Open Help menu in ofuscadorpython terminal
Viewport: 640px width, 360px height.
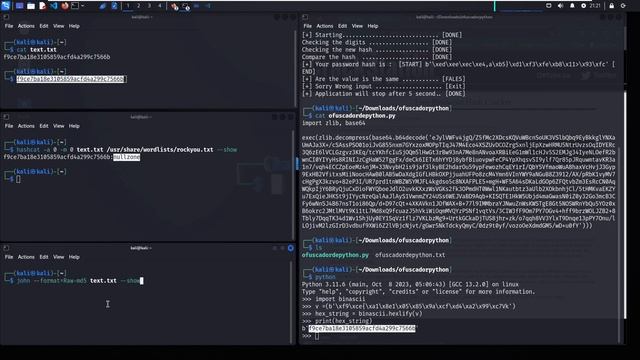click(373, 26)
